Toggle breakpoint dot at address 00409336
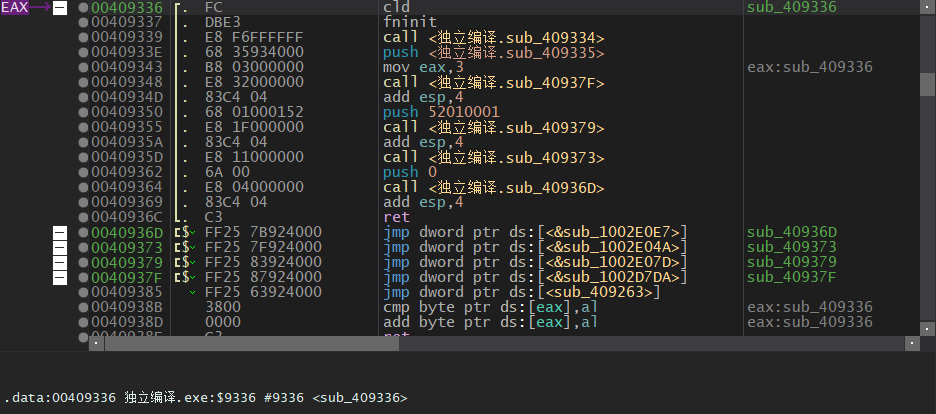Image resolution: width=936 pixels, height=414 pixels. tap(84, 8)
